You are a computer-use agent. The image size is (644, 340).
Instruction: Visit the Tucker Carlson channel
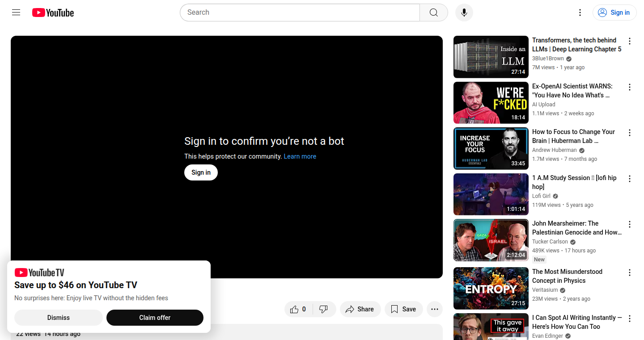coord(550,242)
